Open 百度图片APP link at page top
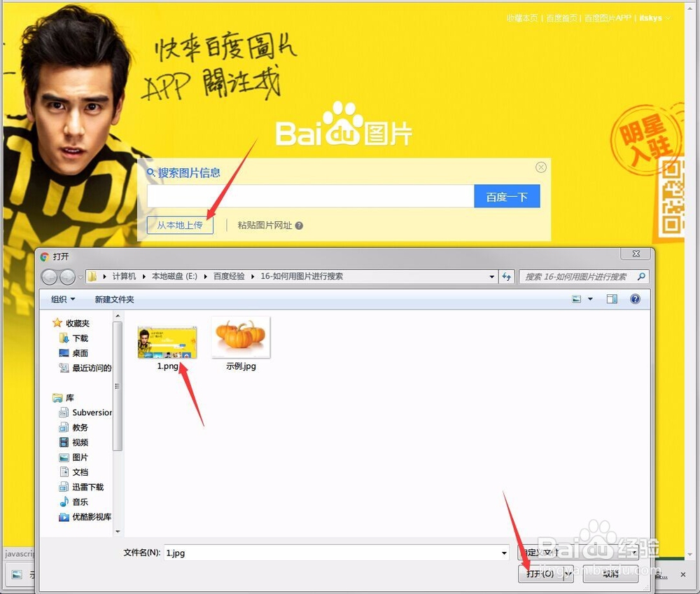Image resolution: width=700 pixels, height=594 pixels. click(x=608, y=18)
